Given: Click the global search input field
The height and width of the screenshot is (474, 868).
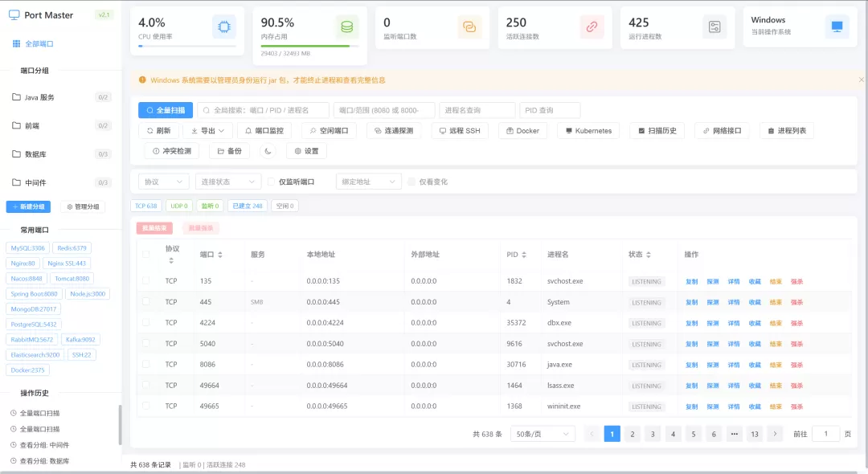Looking at the screenshot, I should click(264, 110).
